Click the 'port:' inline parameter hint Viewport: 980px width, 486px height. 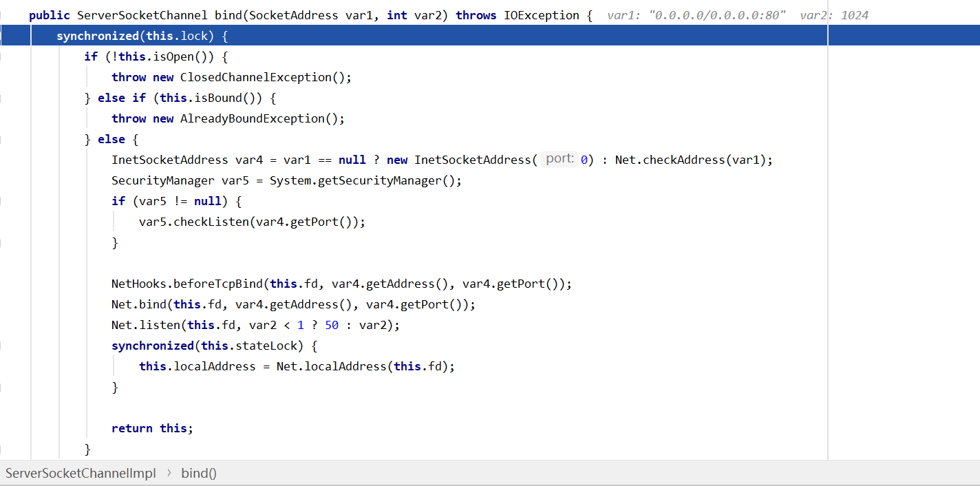click(x=560, y=159)
